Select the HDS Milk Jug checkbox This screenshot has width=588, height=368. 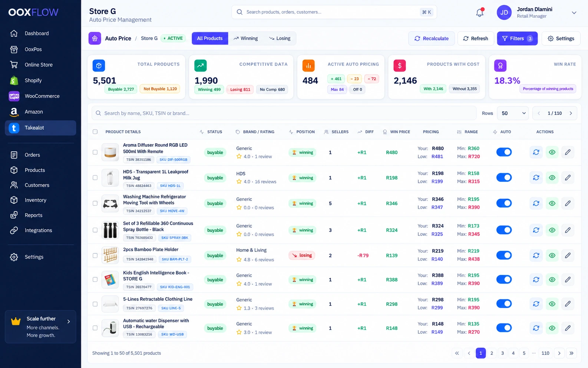coord(95,178)
